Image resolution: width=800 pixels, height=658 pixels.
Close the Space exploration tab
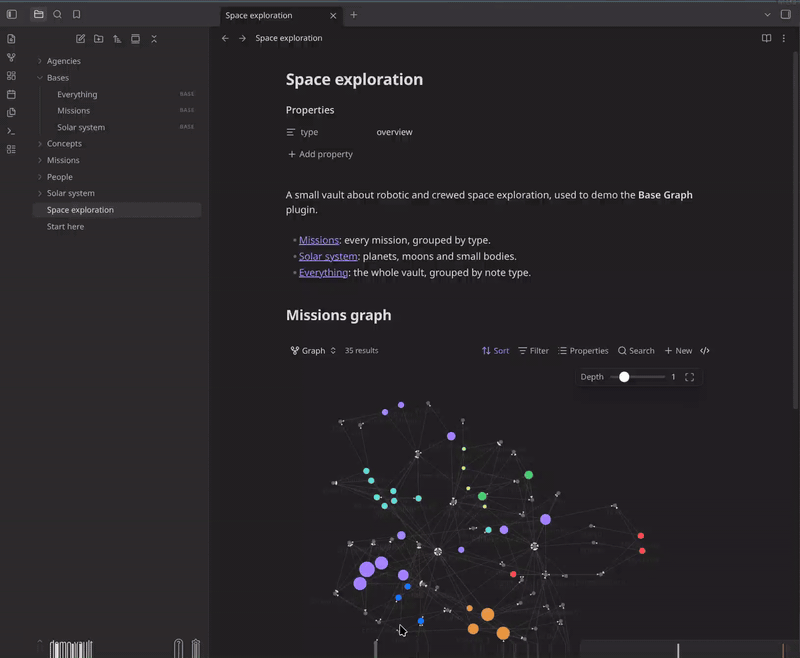[x=333, y=15]
